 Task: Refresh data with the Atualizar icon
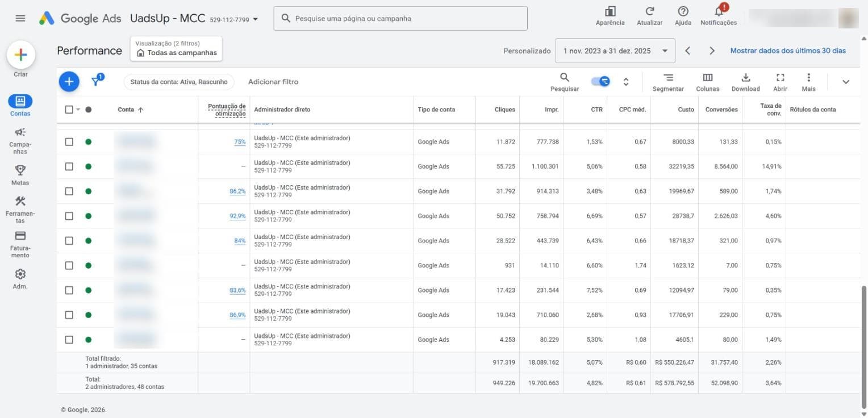650,12
